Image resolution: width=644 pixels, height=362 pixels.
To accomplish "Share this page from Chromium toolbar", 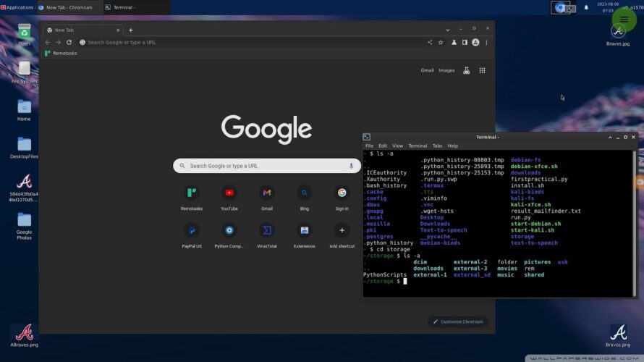I will [x=430, y=42].
